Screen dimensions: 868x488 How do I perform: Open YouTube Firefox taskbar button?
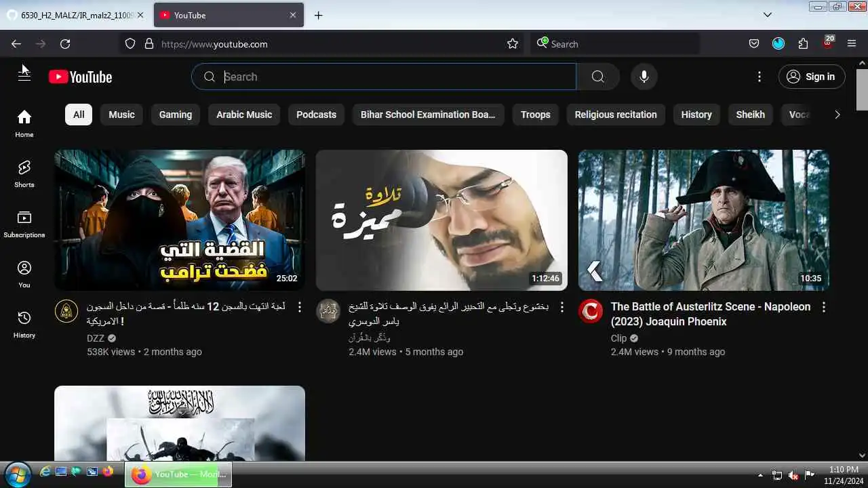point(179,474)
